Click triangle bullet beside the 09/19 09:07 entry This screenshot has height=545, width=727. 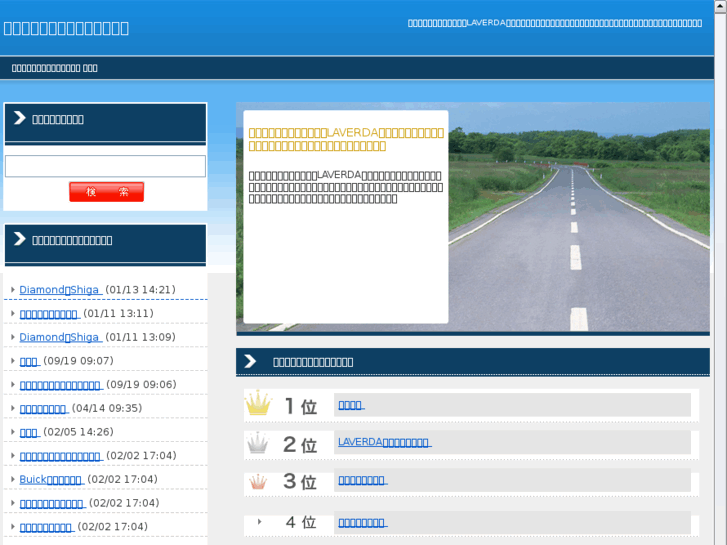[x=13, y=361]
